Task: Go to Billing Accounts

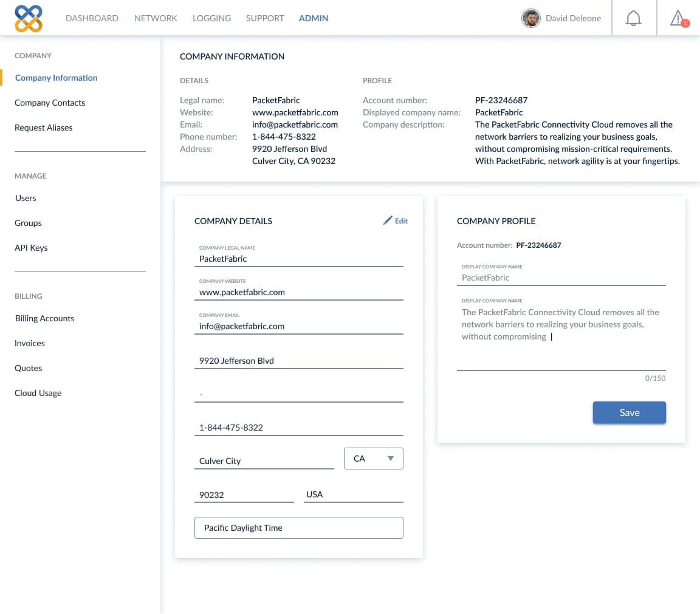Action: (44, 319)
